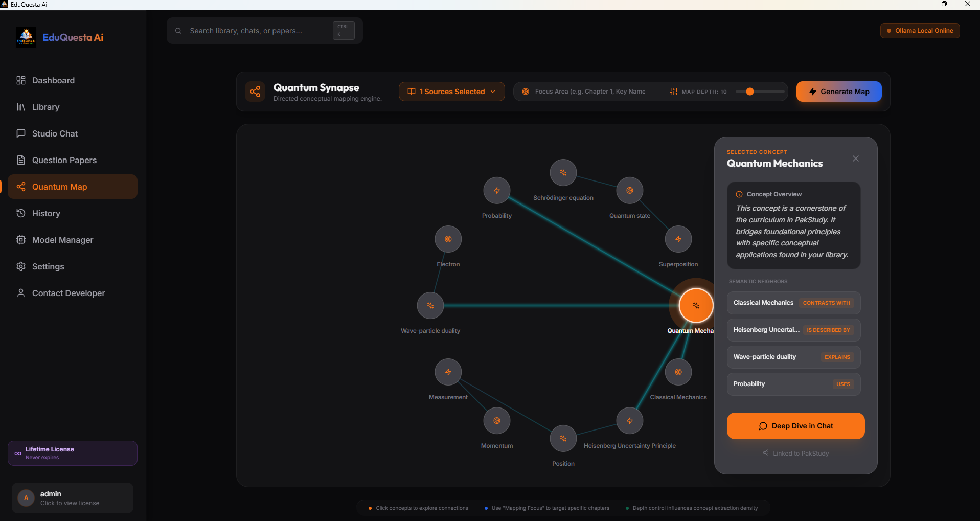
Task: Open Model Manager from its sidebar icon
Action: click(x=20, y=240)
